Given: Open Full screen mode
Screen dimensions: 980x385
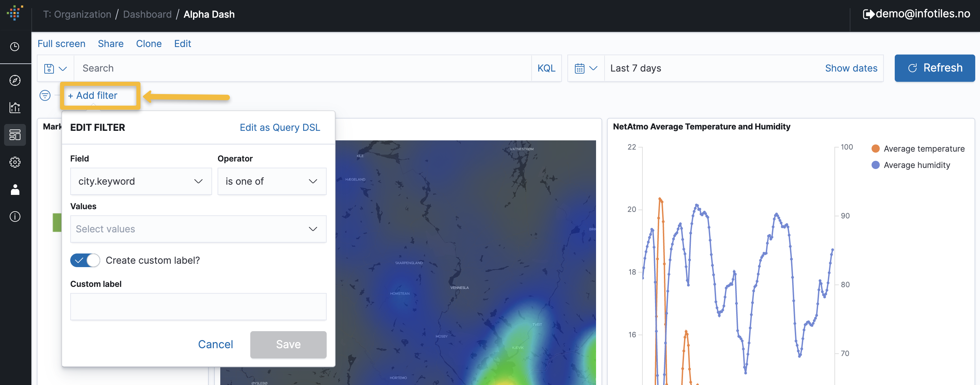Looking at the screenshot, I should point(61,44).
